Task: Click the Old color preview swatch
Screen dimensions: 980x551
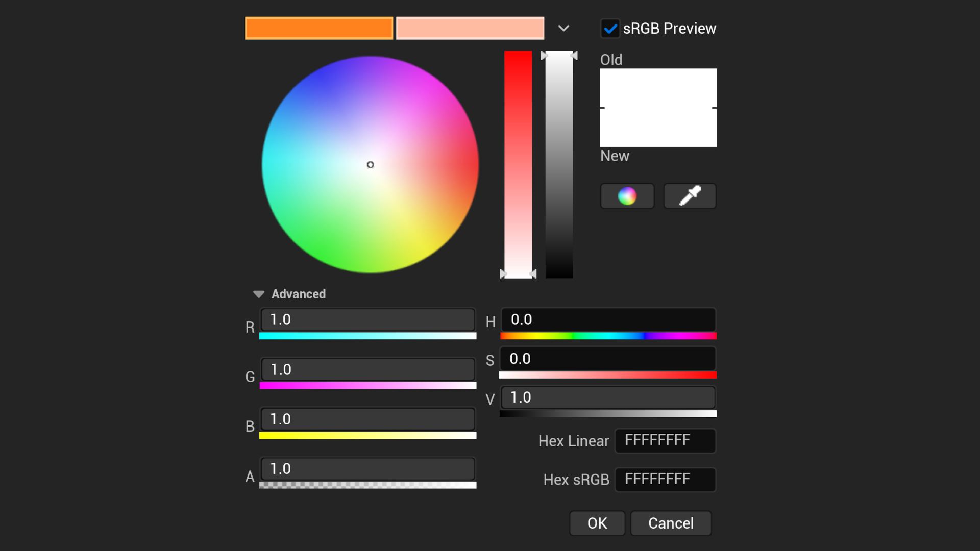Action: 658,88
